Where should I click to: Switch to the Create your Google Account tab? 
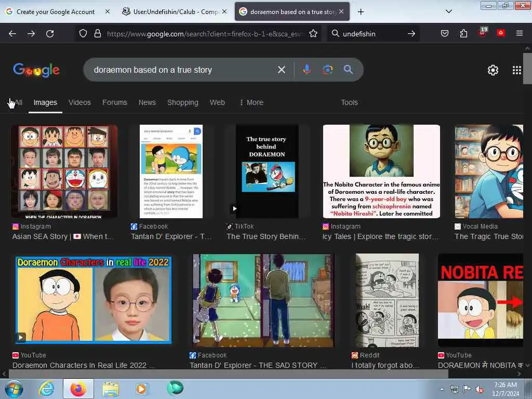(x=55, y=12)
